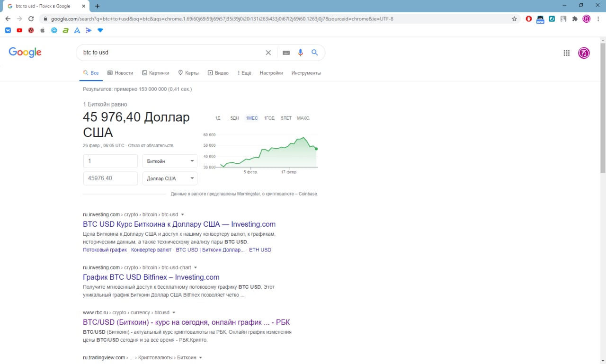Open the blue 'A' arrow bookmark icon

(x=77, y=30)
